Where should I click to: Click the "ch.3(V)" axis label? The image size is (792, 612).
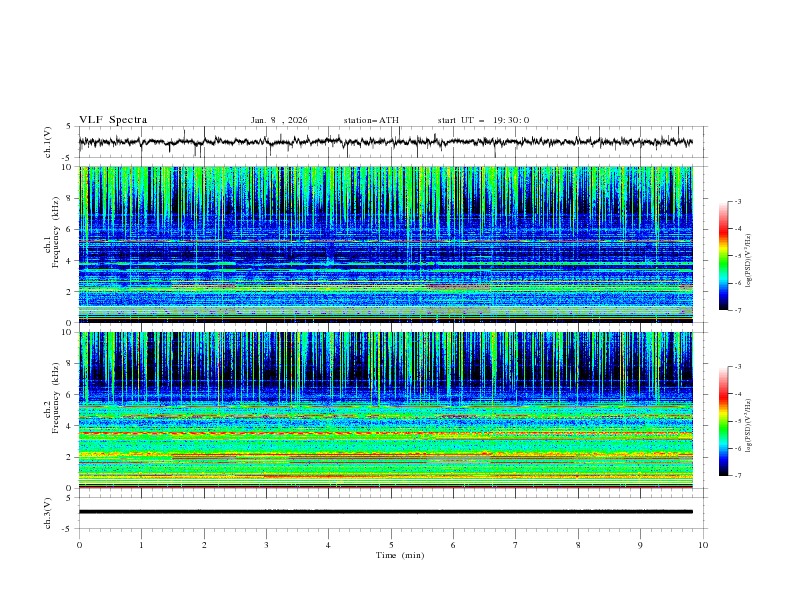48,513
